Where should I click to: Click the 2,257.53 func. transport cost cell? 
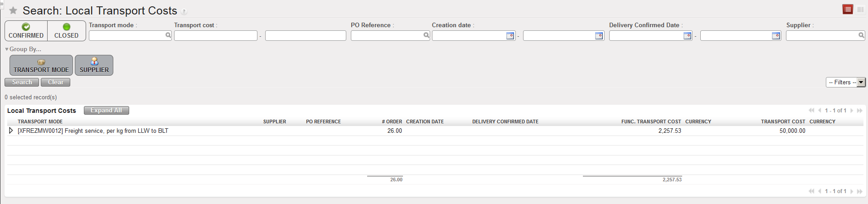[x=670, y=131]
